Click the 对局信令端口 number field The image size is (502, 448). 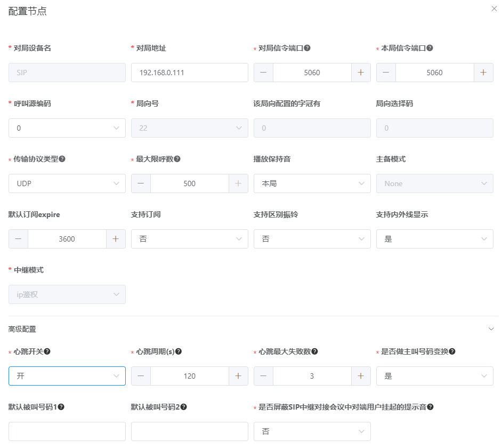(312, 73)
